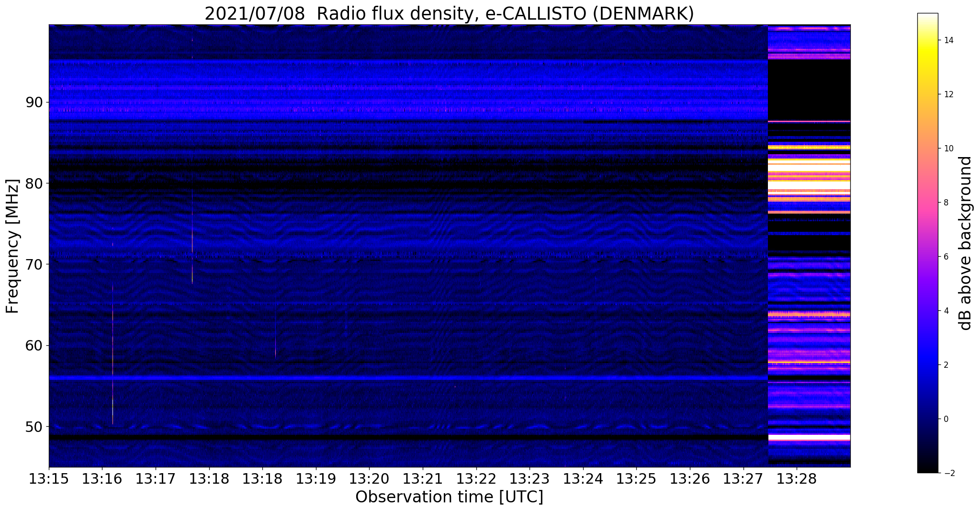
Task: Click the 13:26 time tick label
Action: 690,478
